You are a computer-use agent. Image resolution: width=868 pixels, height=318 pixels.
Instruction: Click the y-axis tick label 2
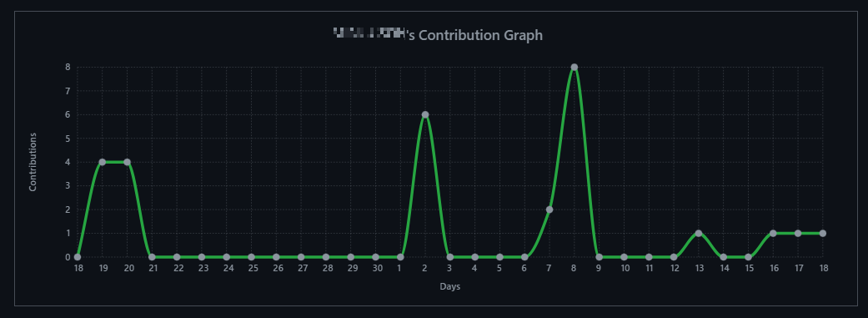(68, 209)
